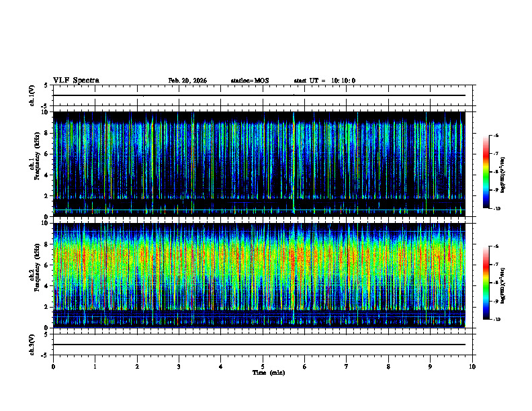Click the "8" kHz tick on ch.1 frequency axis
The height and width of the screenshot is (411, 532).
pyautogui.click(x=46, y=133)
